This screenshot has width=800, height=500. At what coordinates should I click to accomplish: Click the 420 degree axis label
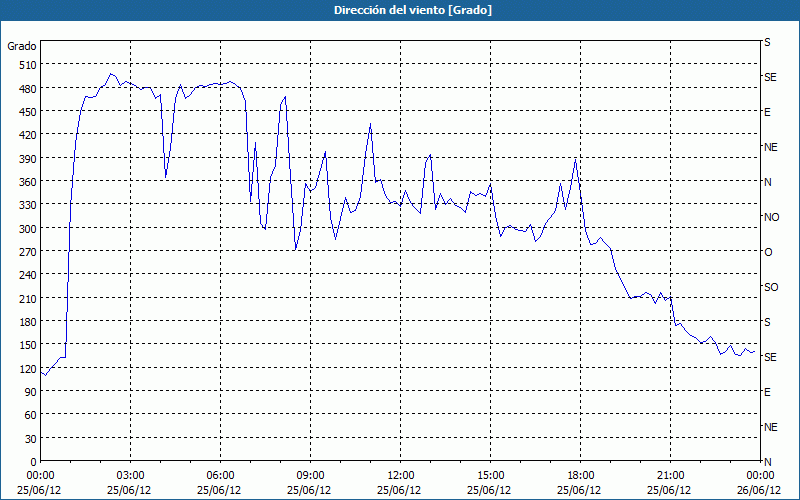tap(28, 135)
